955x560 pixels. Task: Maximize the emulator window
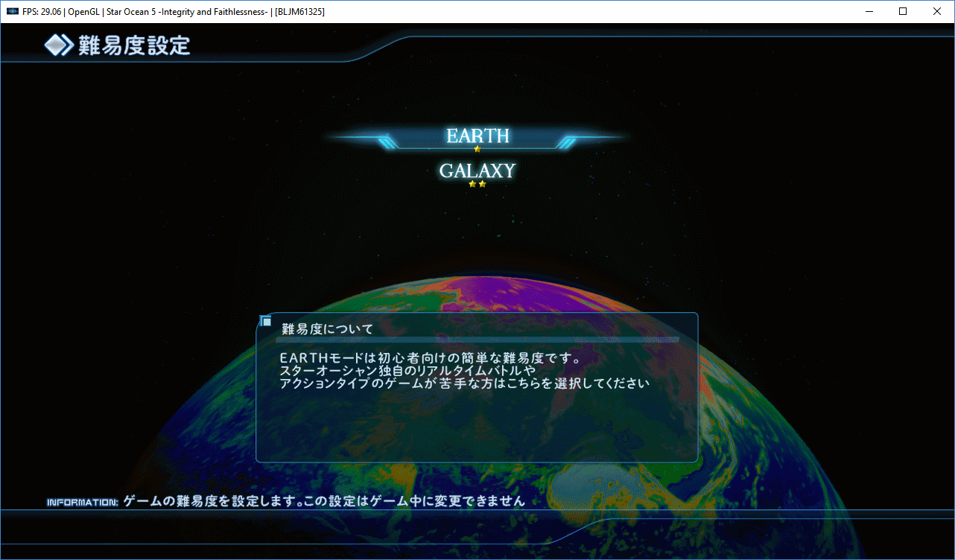(x=903, y=11)
